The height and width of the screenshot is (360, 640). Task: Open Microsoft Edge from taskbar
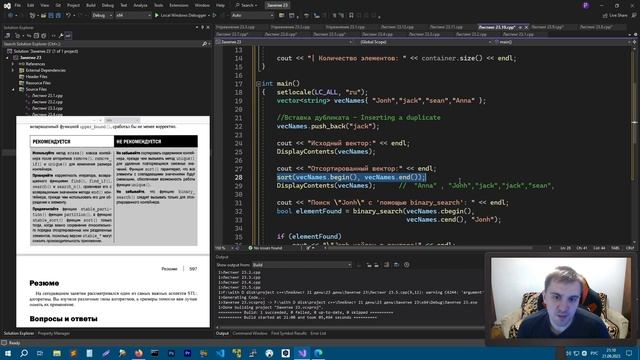click(318, 353)
